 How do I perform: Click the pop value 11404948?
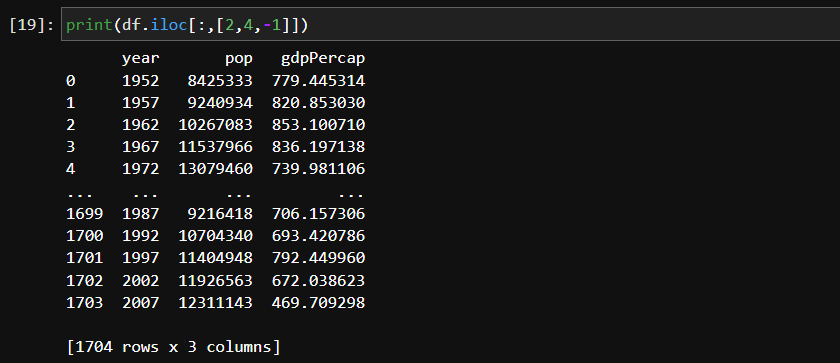pyautogui.click(x=215, y=259)
